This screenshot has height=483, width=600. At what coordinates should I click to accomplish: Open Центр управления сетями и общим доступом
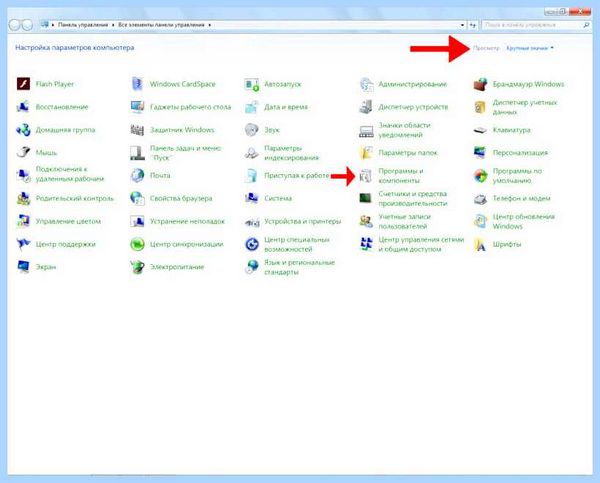click(421, 244)
